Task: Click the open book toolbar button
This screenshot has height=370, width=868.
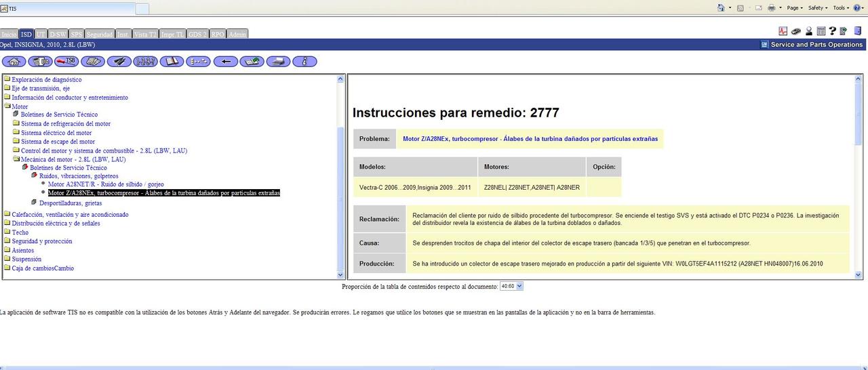Action: click(x=172, y=62)
